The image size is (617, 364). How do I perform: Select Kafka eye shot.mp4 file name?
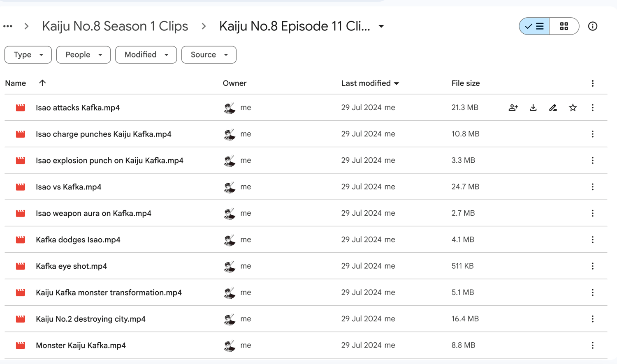pos(72,266)
